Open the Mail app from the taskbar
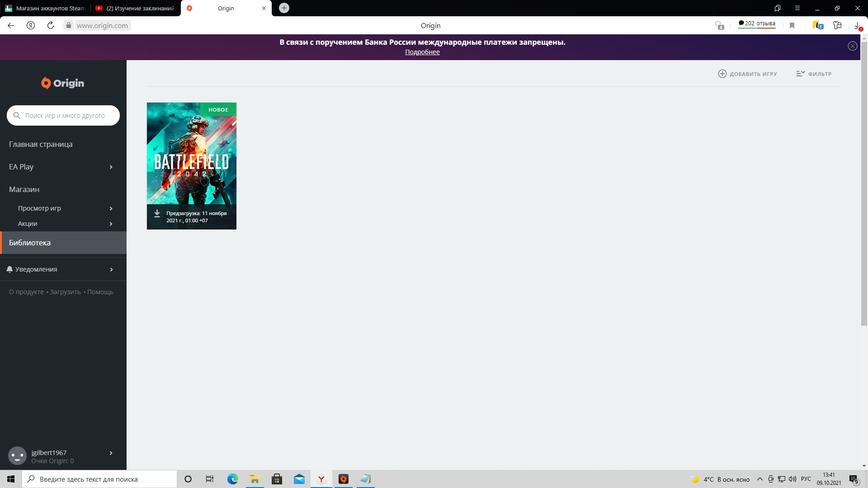 click(x=299, y=479)
